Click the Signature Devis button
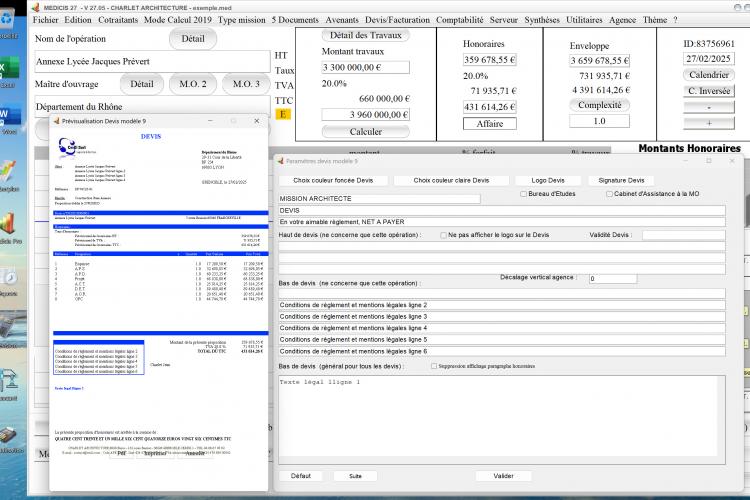 click(621, 180)
